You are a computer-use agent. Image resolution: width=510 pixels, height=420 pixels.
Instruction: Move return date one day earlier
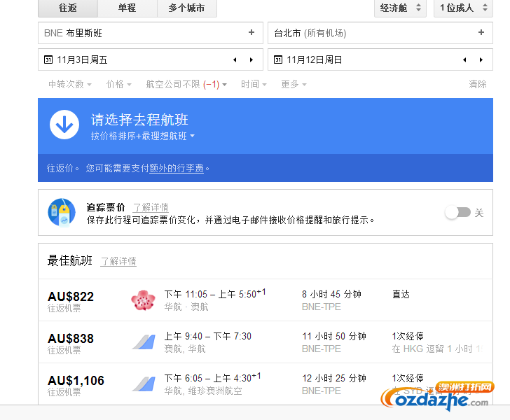click(x=464, y=59)
